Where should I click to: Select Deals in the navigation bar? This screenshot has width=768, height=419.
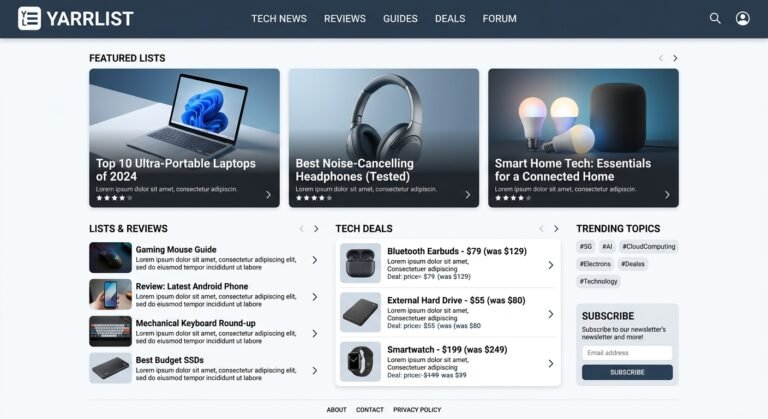coord(450,19)
